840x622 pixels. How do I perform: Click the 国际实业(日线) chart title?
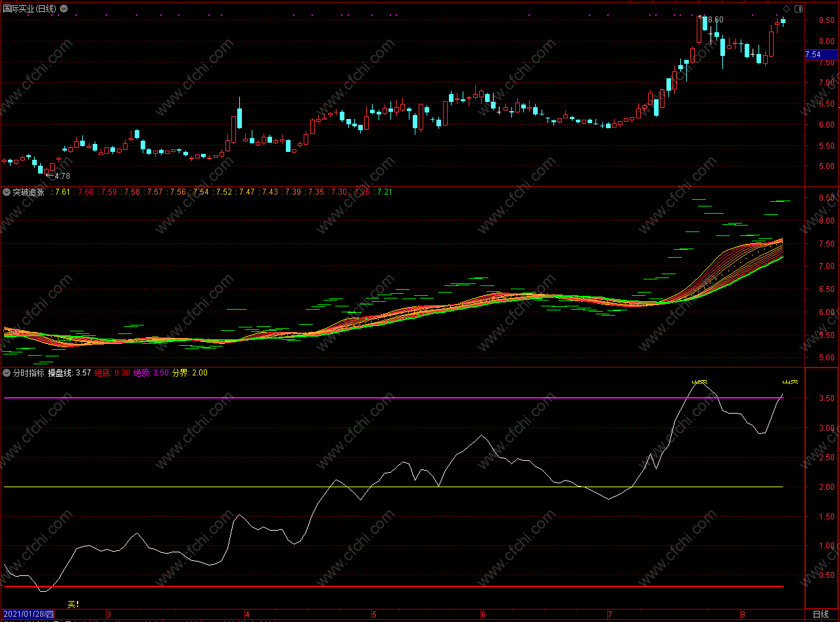pos(30,9)
